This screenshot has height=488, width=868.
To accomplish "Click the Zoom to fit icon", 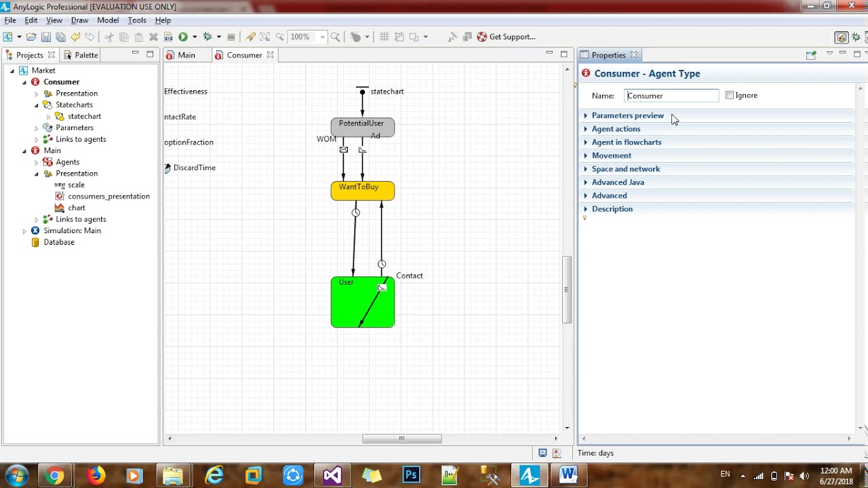I will 265,37.
